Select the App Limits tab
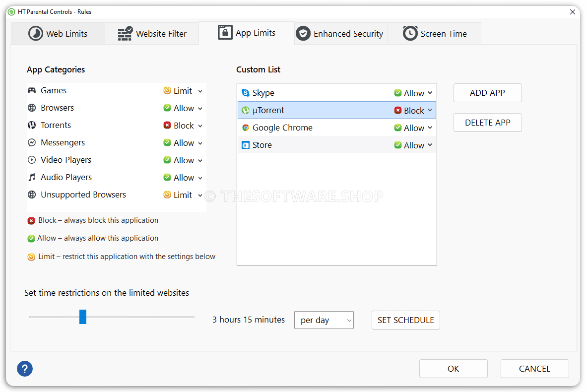The image size is (586, 392). [x=247, y=33]
